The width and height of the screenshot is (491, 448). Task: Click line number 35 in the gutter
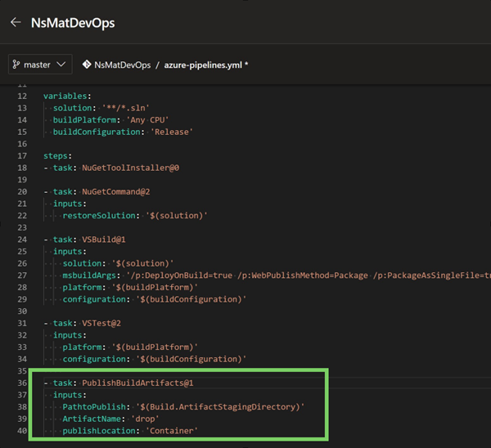click(x=22, y=371)
